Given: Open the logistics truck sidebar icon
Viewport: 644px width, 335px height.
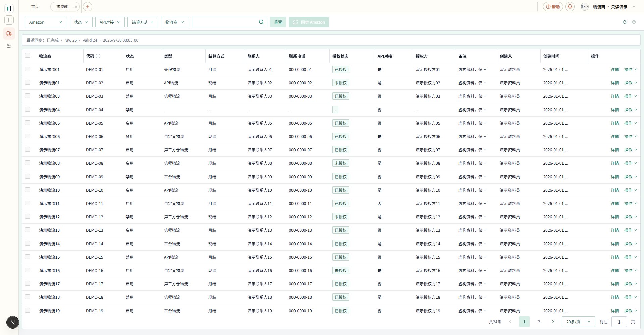Looking at the screenshot, I should click(x=9, y=33).
